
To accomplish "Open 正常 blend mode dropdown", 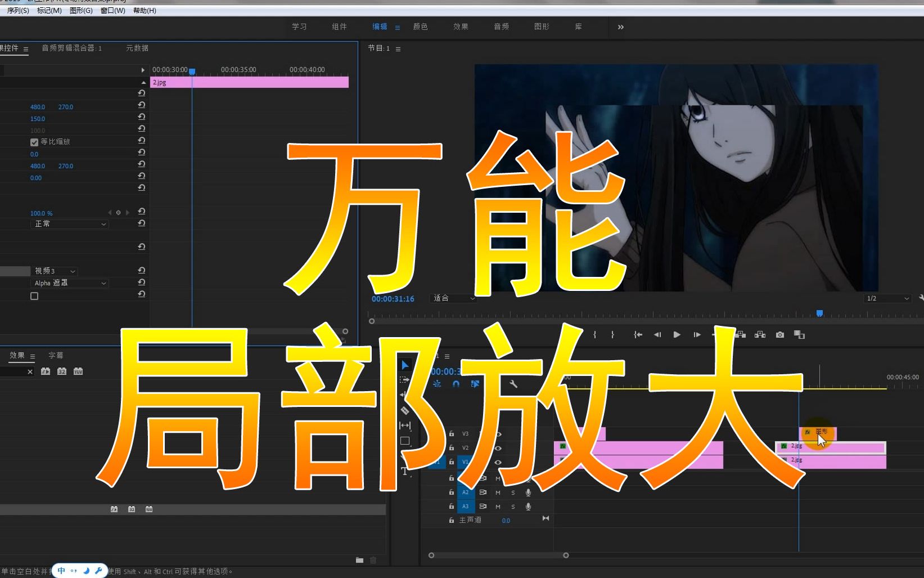I will coord(69,224).
